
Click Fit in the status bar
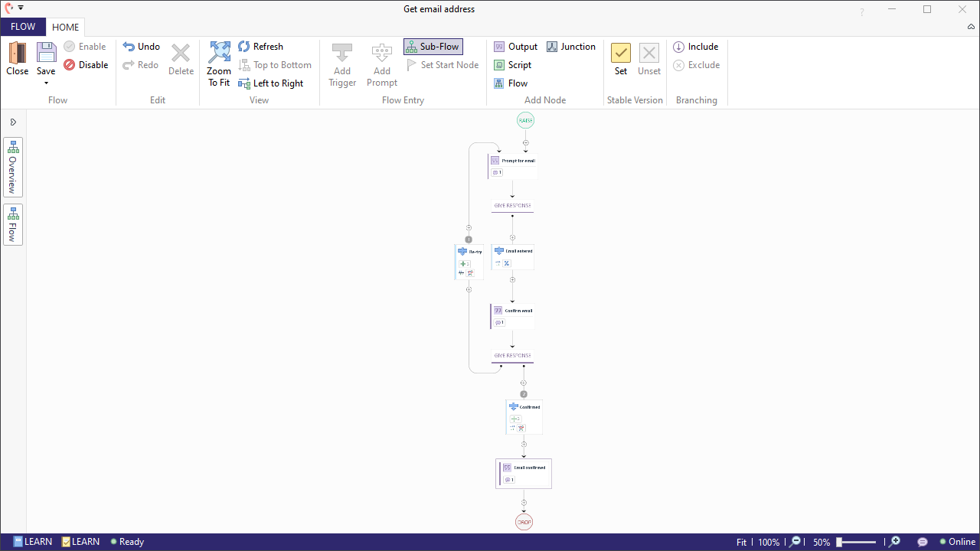point(741,542)
